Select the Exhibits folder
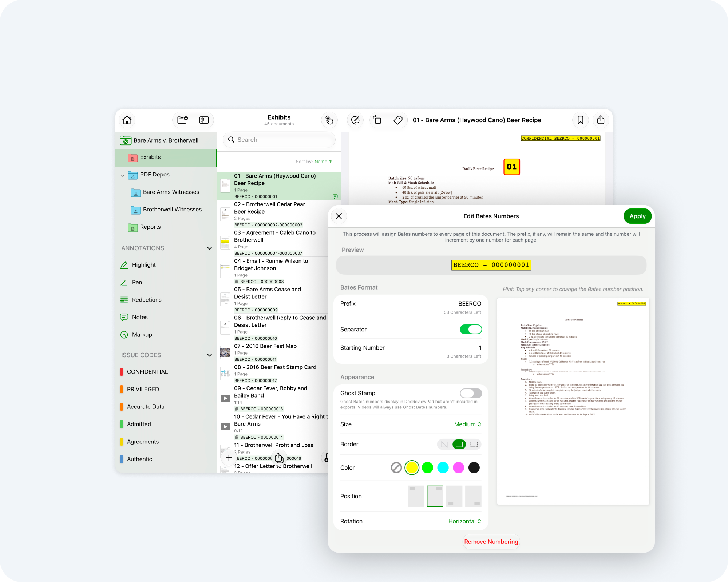This screenshot has height=582, width=728. coord(166,157)
